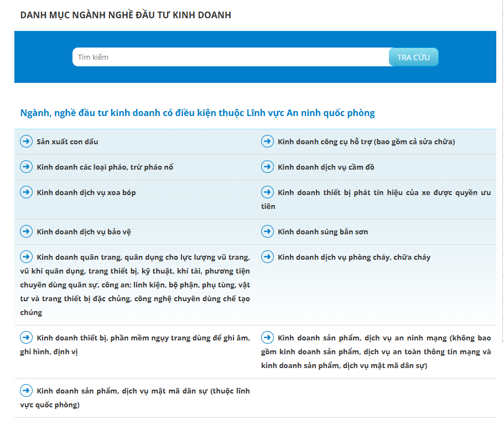Click arrow icon beside Kinh doanh công cụ hỗ trợ
The image size is (504, 425).
coord(267,141)
